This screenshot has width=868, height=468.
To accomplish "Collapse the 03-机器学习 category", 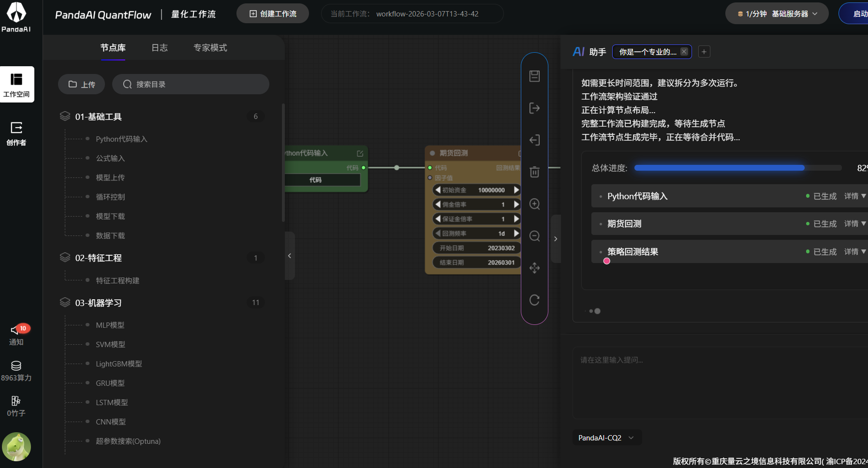I will click(x=98, y=303).
